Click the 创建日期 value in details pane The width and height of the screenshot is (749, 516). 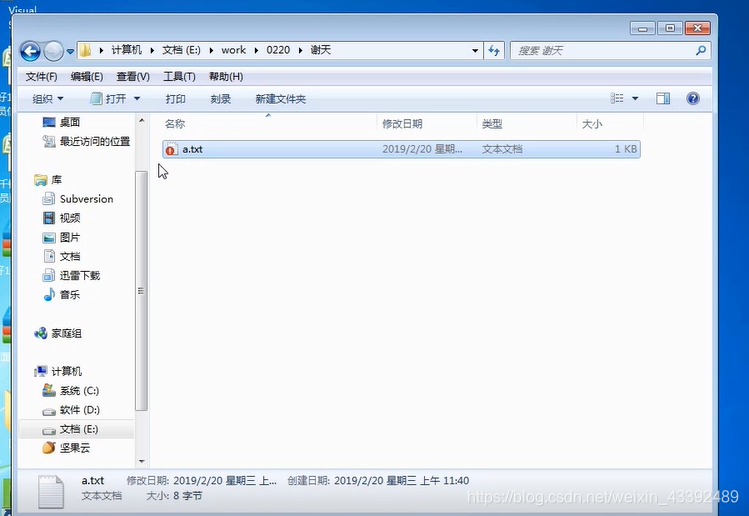pos(401,481)
